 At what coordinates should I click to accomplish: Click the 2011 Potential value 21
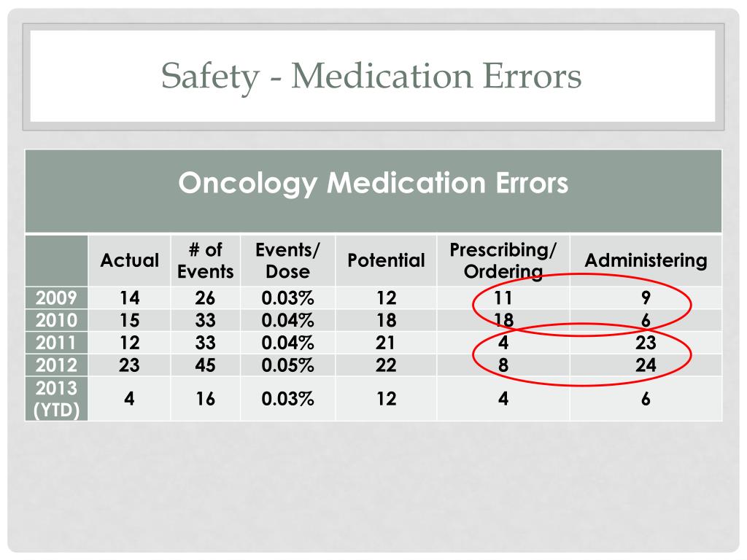point(386,343)
